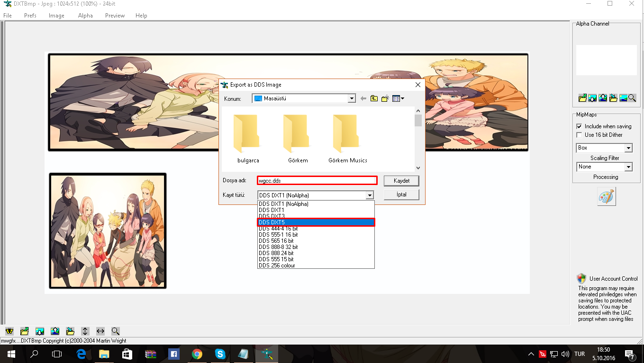Open Skype from the taskbar
Viewport: 644px width, 363px height.
point(220,354)
